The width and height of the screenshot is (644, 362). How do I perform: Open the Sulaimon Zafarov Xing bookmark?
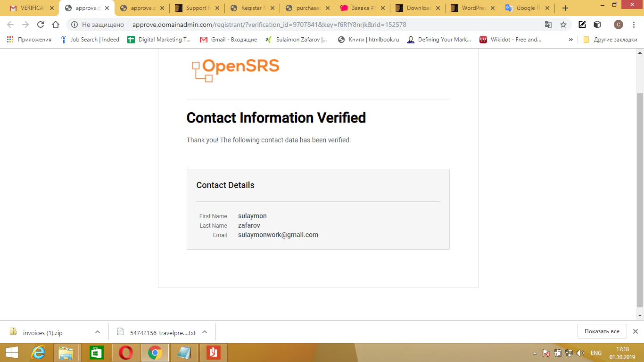point(296,40)
